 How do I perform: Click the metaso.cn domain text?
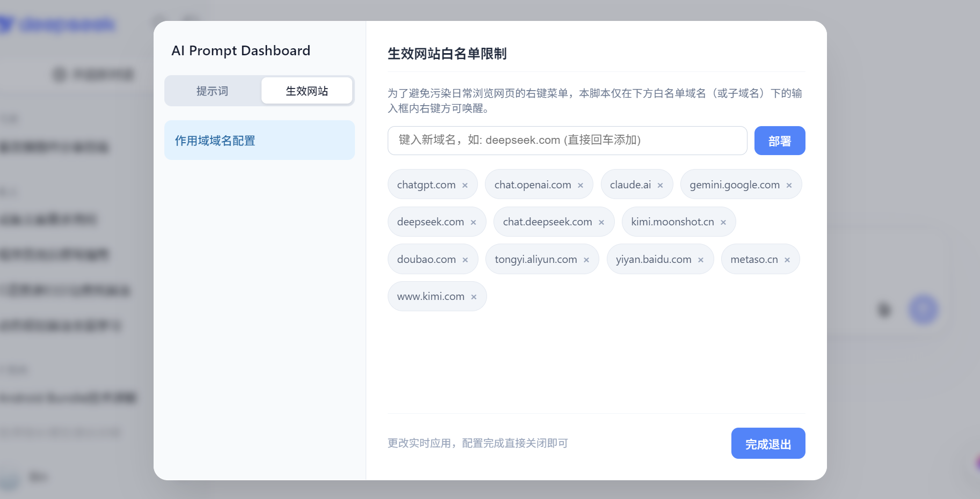tap(754, 259)
